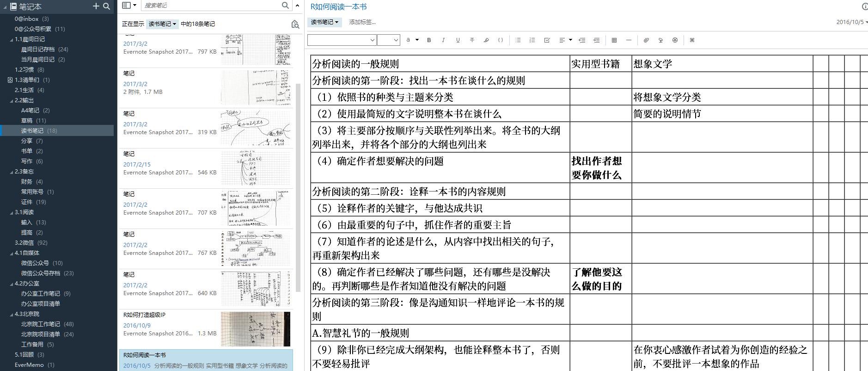Toggle bold formatting
The width and height of the screenshot is (868, 371).
point(429,40)
